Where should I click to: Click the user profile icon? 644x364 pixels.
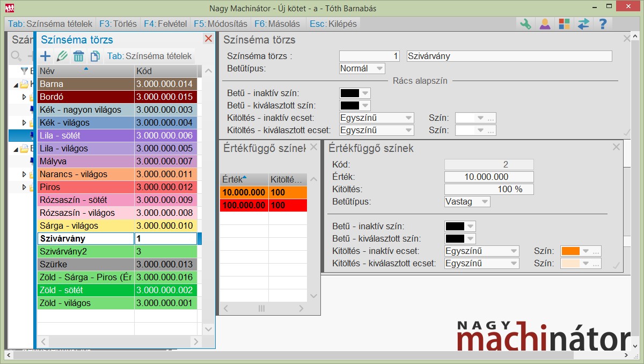[545, 24]
